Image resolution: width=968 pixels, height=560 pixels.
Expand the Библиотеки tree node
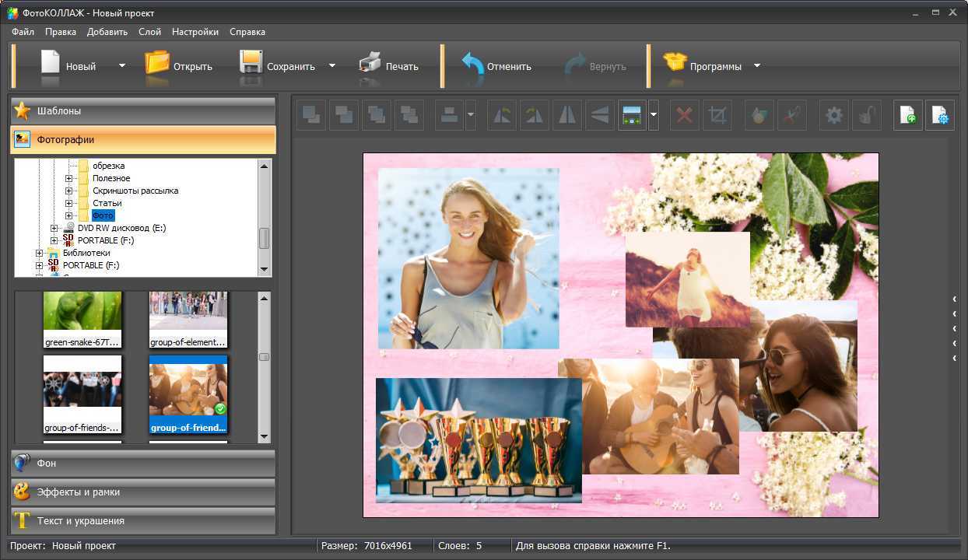(39, 253)
